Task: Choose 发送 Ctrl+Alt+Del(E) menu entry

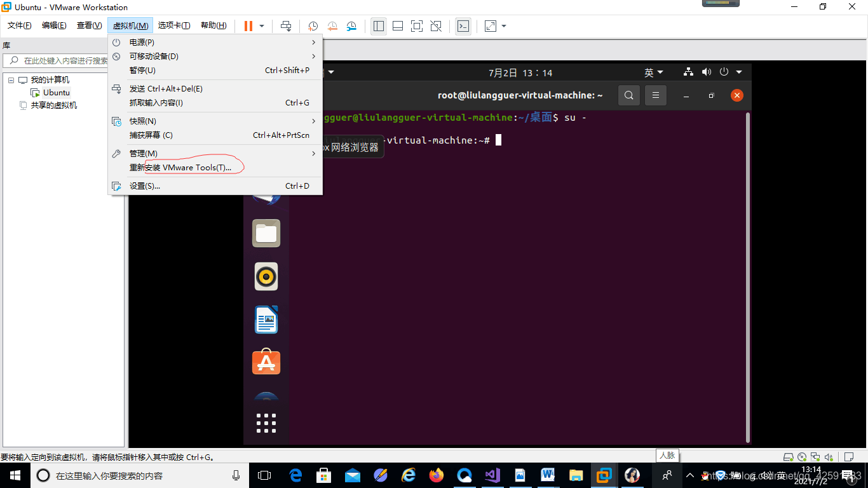Action: point(215,88)
